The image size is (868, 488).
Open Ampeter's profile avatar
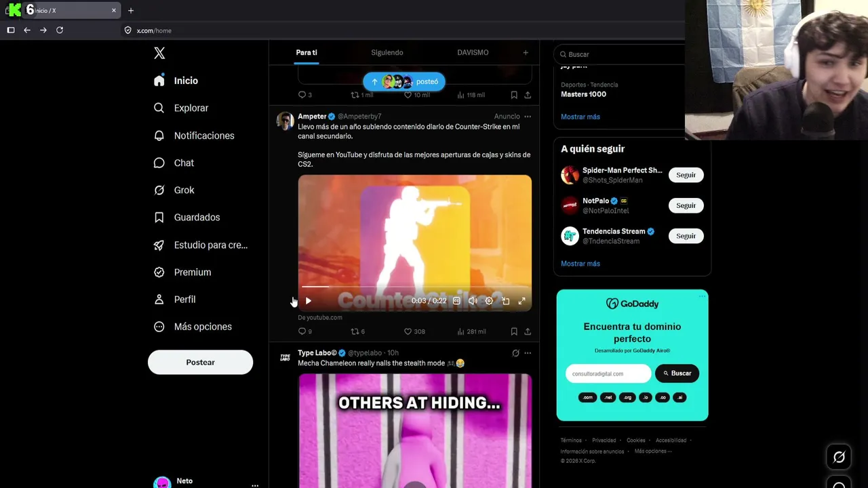(285, 121)
